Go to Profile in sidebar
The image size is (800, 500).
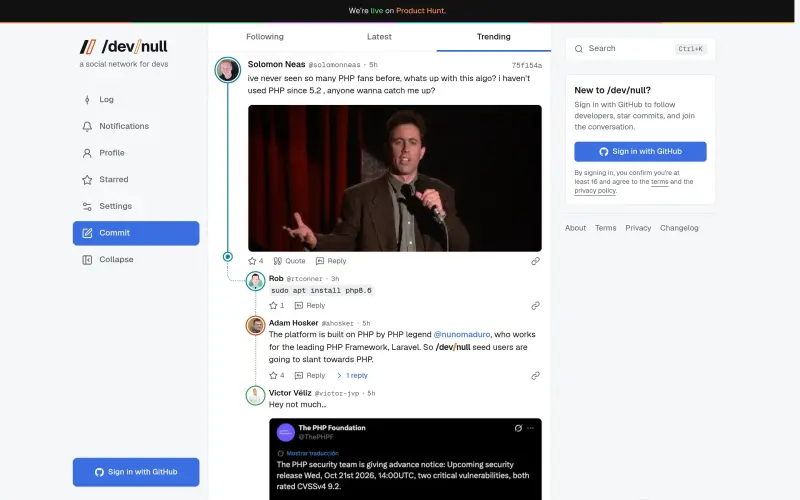(136, 153)
